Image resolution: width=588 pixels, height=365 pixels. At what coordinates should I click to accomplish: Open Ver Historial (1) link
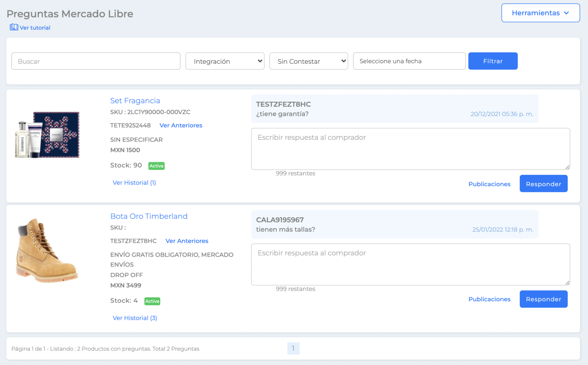(x=134, y=182)
